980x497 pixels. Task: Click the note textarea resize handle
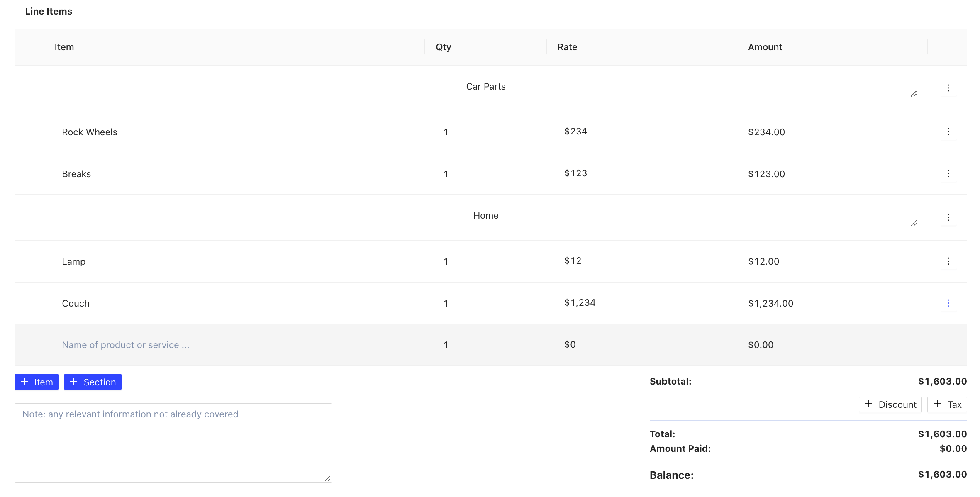pos(327,479)
